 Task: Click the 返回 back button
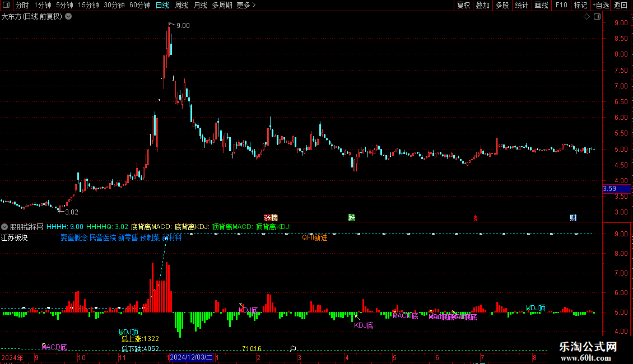[621, 5]
